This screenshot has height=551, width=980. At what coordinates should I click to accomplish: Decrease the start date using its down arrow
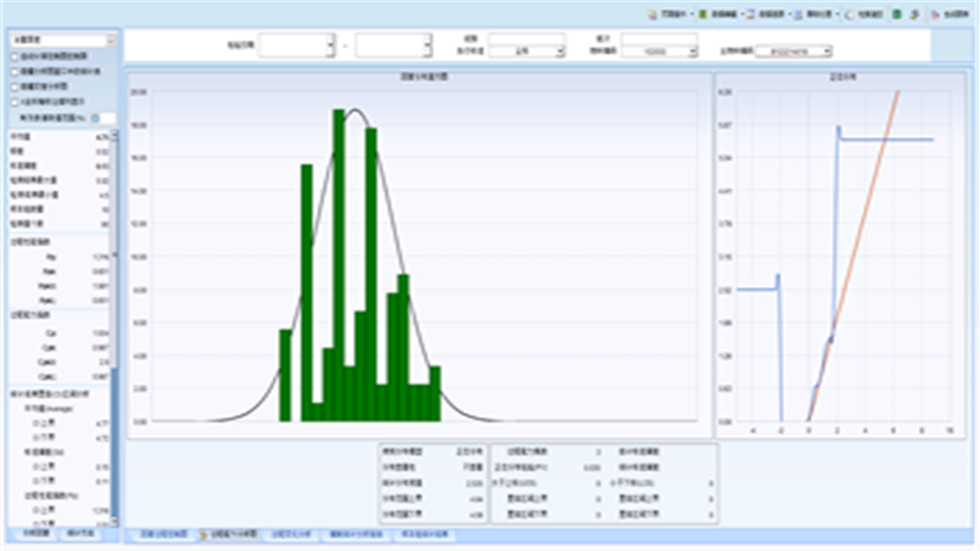click(x=331, y=51)
